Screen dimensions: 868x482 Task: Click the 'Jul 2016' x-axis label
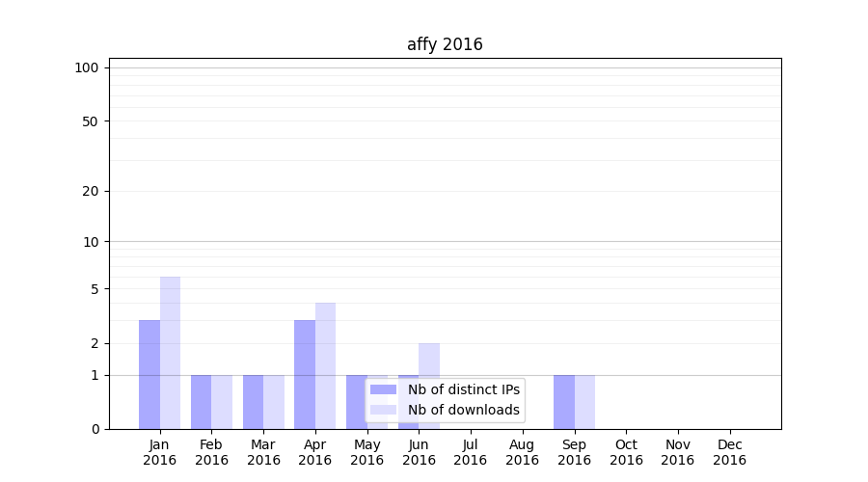(471, 452)
